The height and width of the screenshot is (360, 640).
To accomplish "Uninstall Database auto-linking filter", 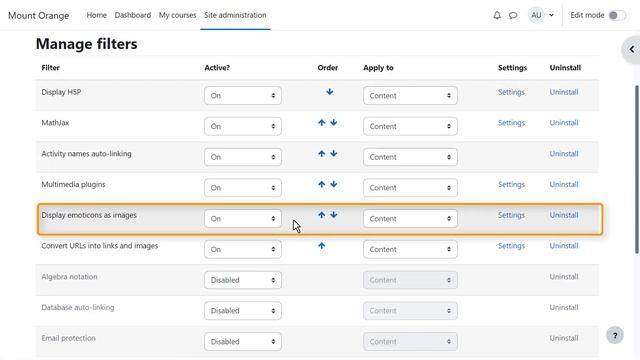I will coord(564,307).
